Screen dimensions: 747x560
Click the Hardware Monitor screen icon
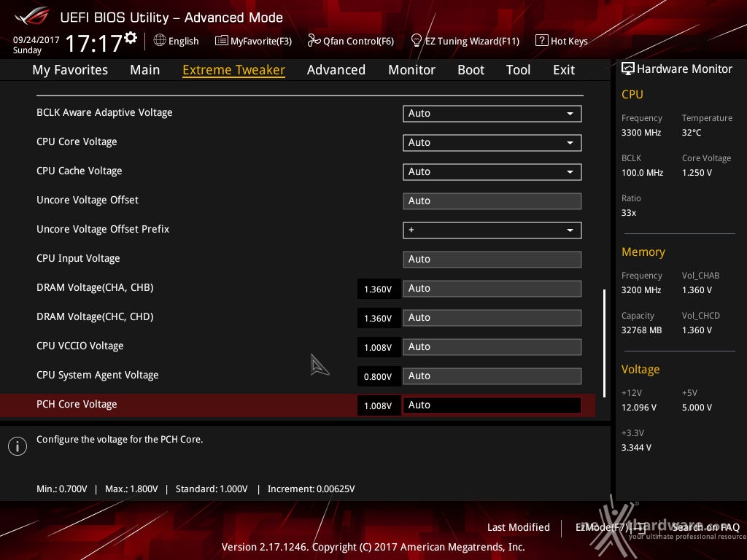pos(628,69)
